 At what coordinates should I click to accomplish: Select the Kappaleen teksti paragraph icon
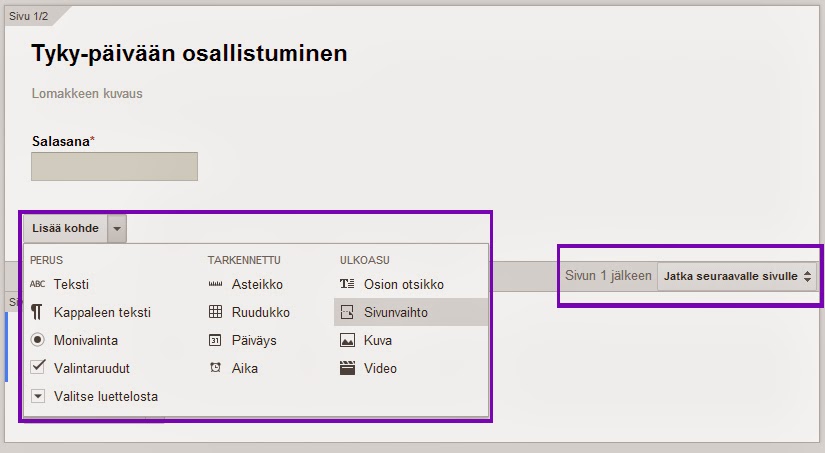click(x=38, y=312)
